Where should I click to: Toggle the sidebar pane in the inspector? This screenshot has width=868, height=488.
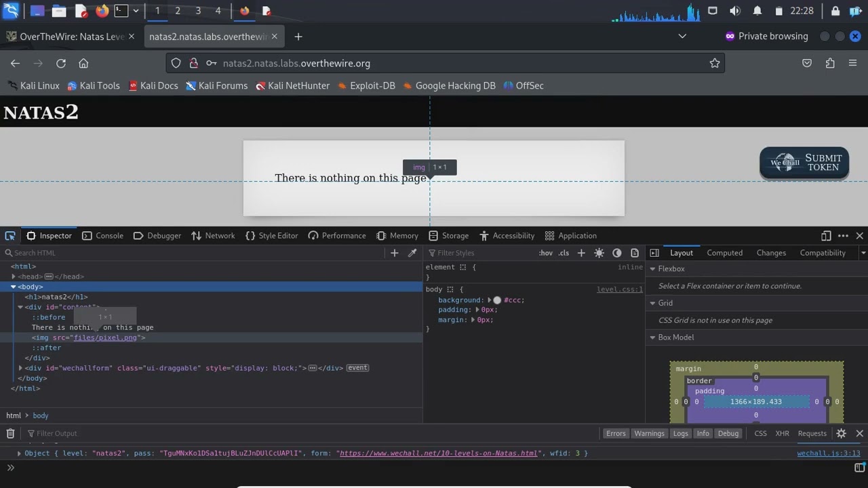point(654,253)
